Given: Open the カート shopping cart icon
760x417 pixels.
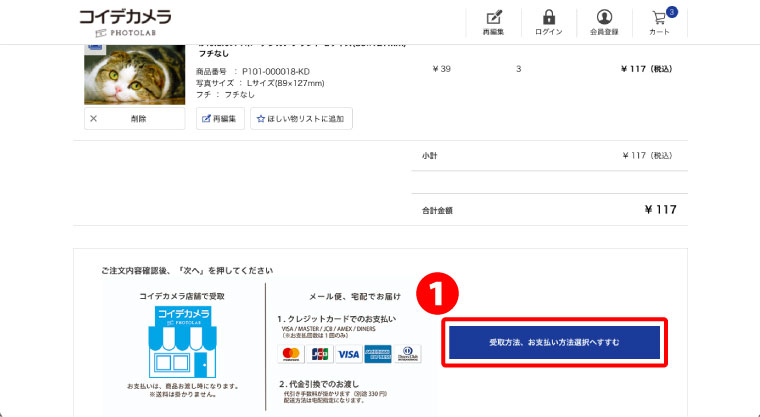Looking at the screenshot, I should (x=659, y=18).
